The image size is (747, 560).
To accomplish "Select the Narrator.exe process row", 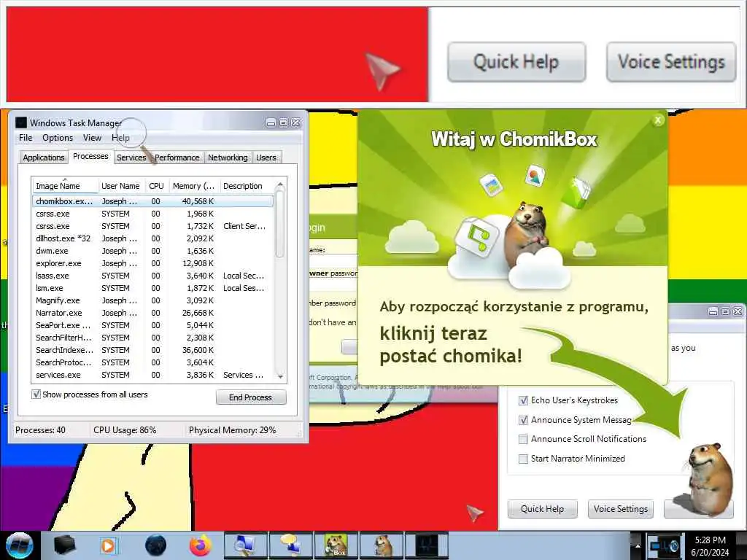I will (x=153, y=313).
